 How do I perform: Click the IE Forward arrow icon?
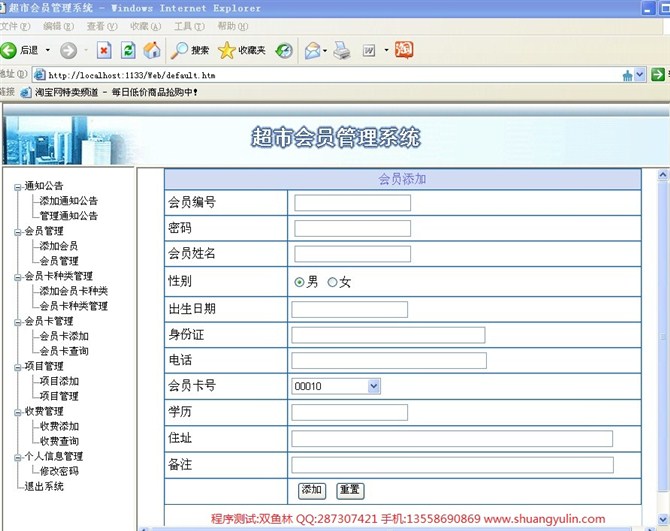click(68, 50)
